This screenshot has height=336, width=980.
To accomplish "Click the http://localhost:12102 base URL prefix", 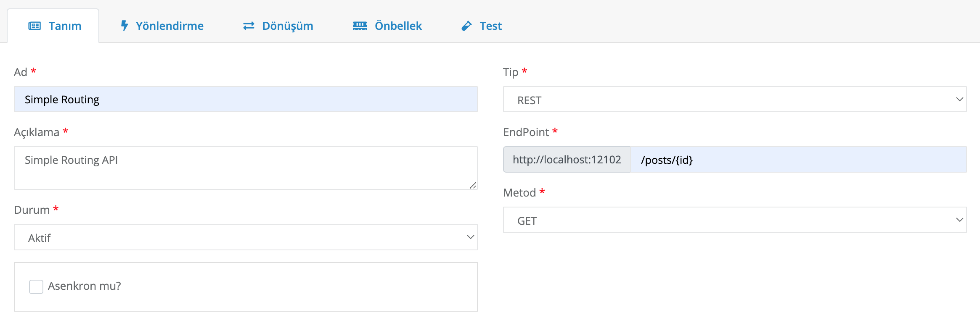I will (567, 160).
